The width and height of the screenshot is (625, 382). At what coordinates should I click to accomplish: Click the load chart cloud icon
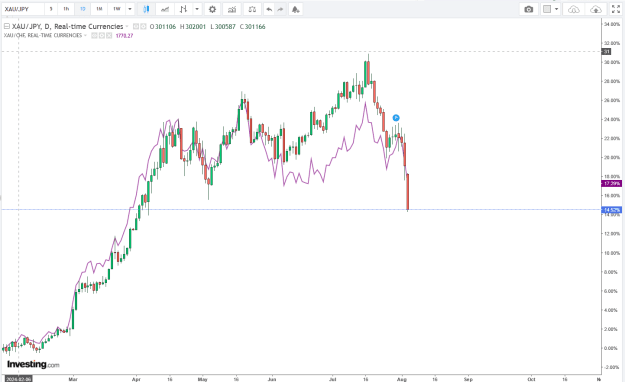click(x=574, y=9)
